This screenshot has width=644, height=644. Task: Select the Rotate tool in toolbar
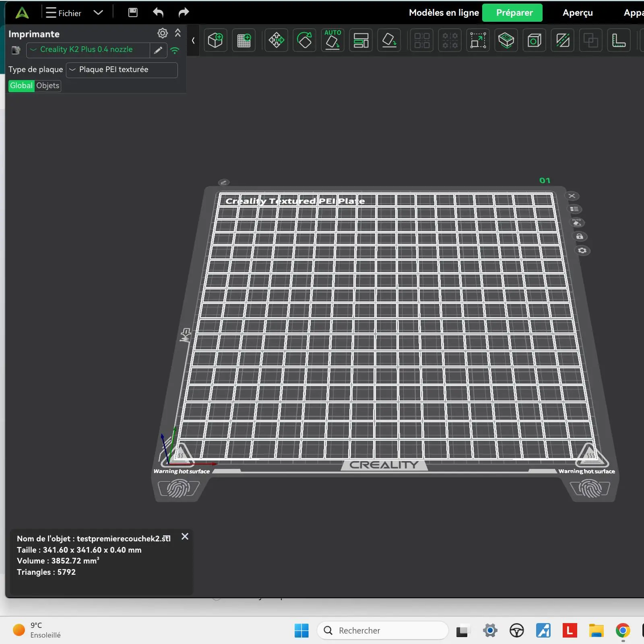(304, 40)
